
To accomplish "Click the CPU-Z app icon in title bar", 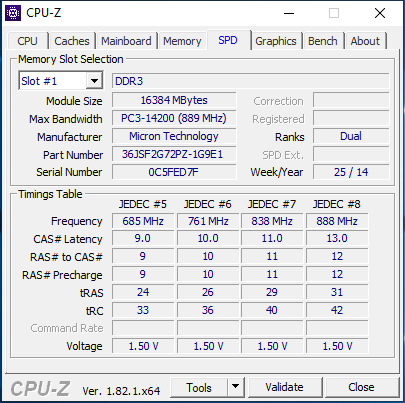I will (x=13, y=13).
